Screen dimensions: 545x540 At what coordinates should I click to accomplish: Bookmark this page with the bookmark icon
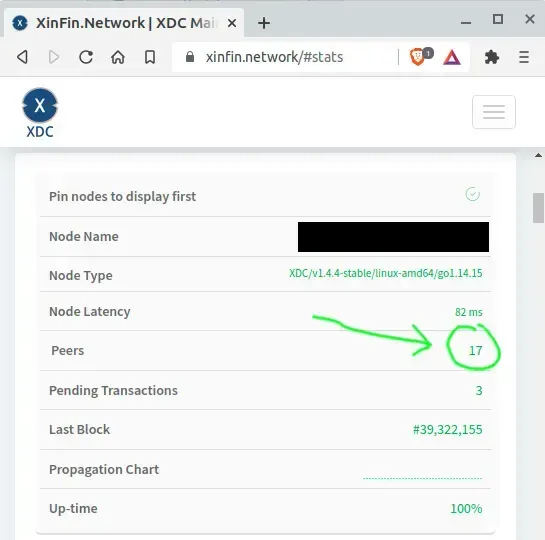[150, 57]
